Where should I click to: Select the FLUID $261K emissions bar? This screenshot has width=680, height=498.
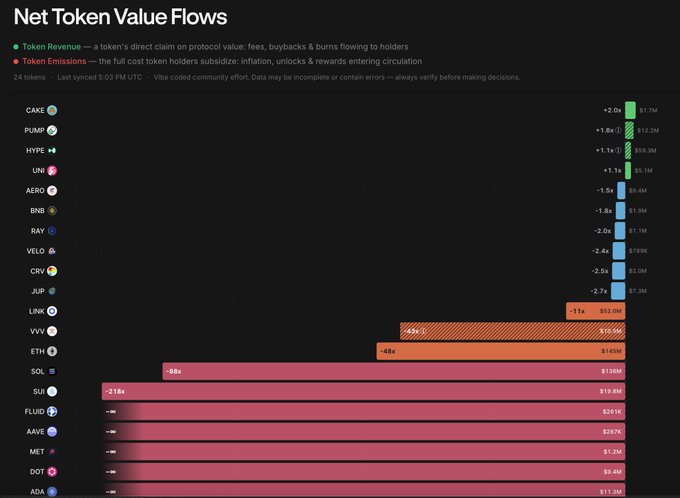(363, 411)
